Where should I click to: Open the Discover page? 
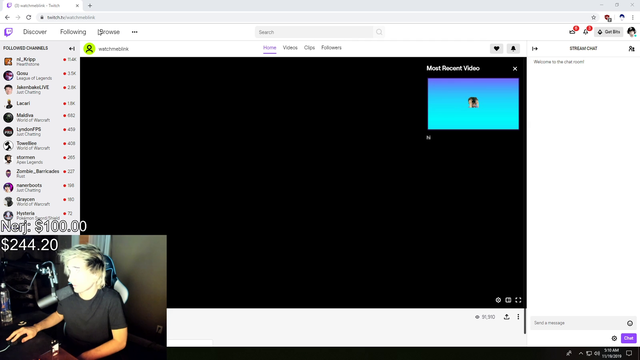tap(35, 32)
